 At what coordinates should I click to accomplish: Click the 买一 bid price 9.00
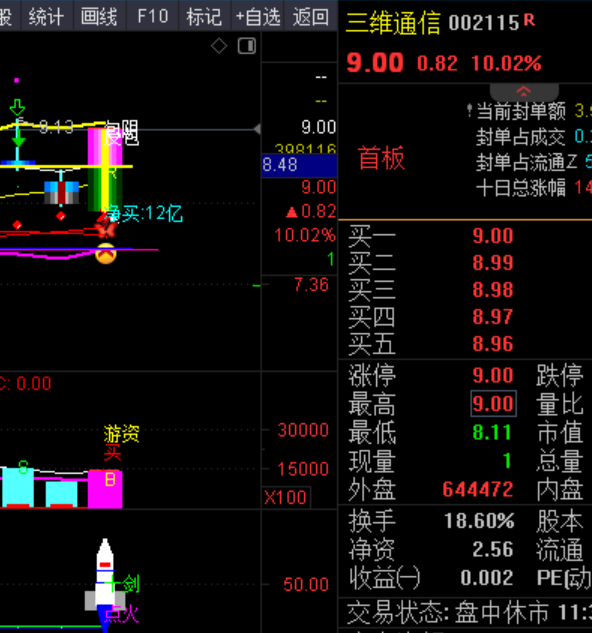click(x=493, y=236)
